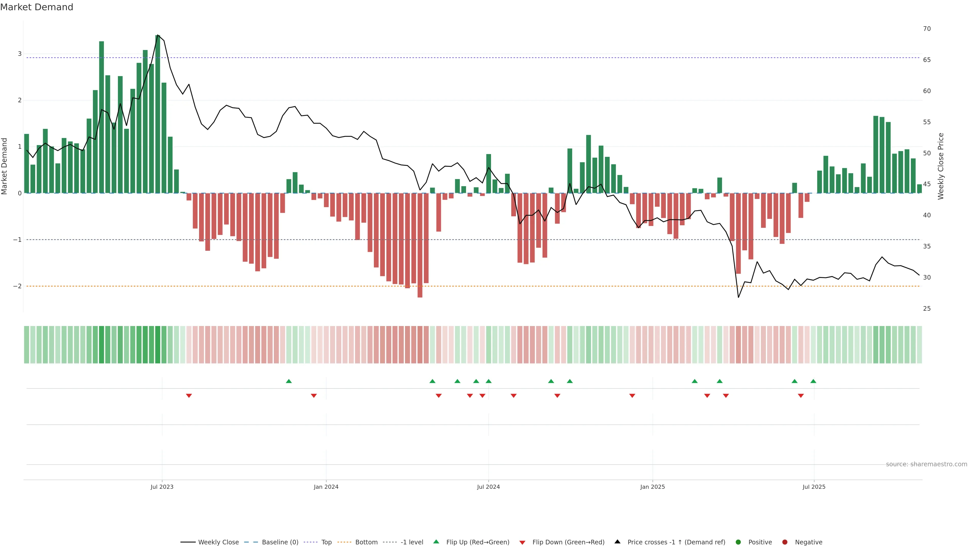Click the darkest green heatmap cell

click(x=158, y=345)
